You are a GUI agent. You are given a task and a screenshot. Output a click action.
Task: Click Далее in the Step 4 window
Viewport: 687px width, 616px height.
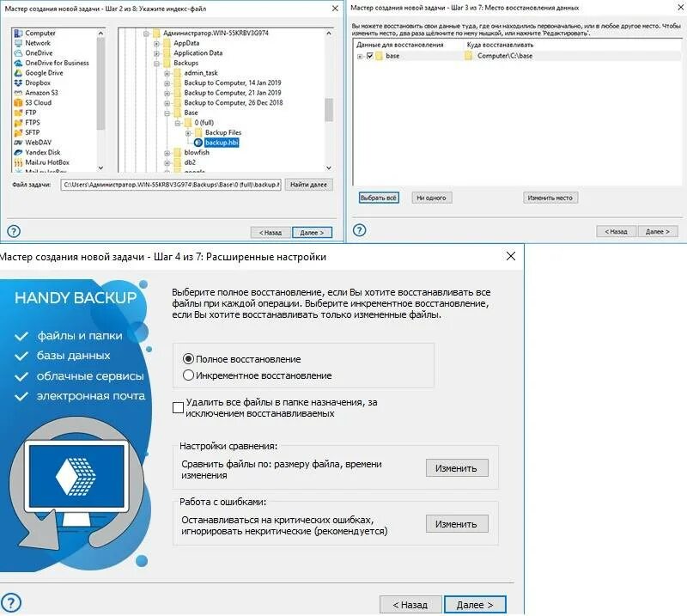point(475,605)
